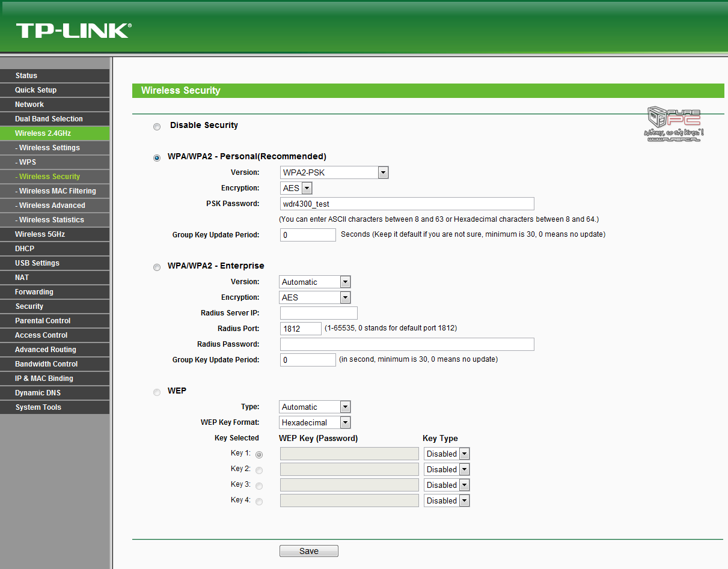The width and height of the screenshot is (728, 569).
Task: Open Key 3 Key Type dropdown
Action: (x=447, y=485)
